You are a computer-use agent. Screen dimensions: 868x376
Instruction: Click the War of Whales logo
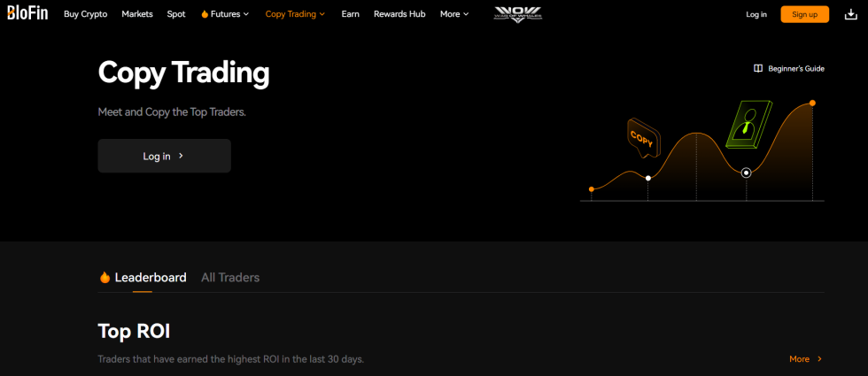point(517,14)
